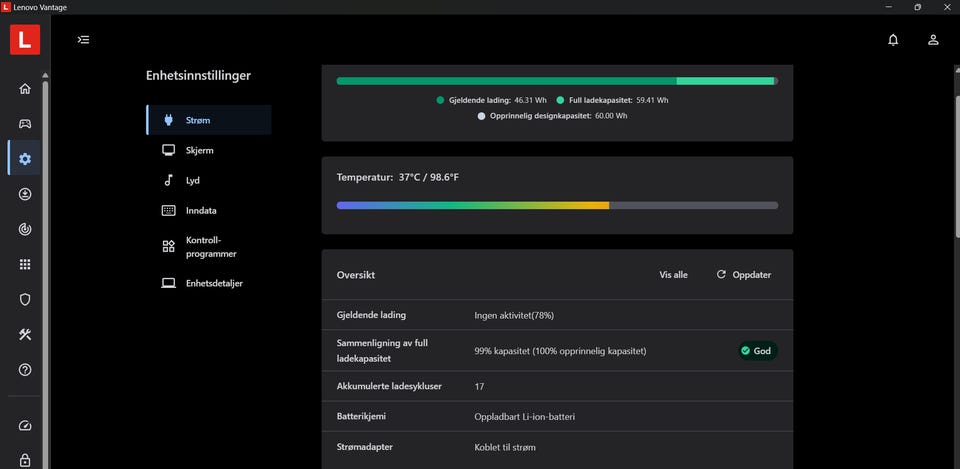Click the Full ladekapasitet light green legend dot
The image size is (960, 469).
pos(560,100)
